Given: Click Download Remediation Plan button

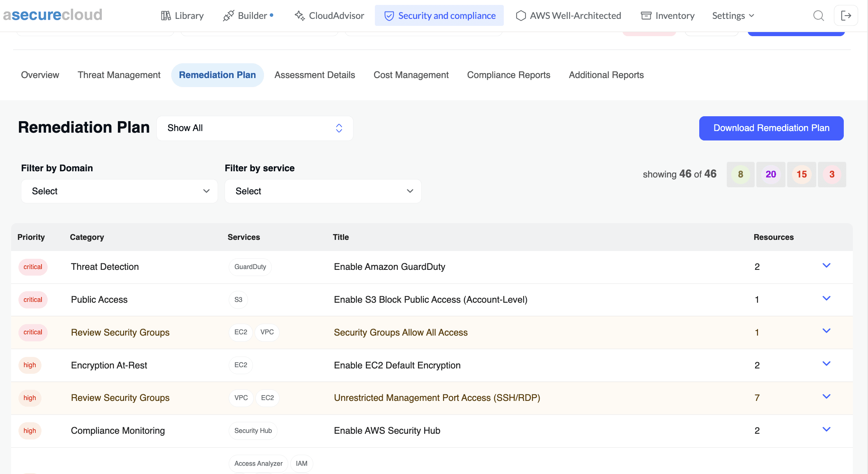Looking at the screenshot, I should [771, 128].
